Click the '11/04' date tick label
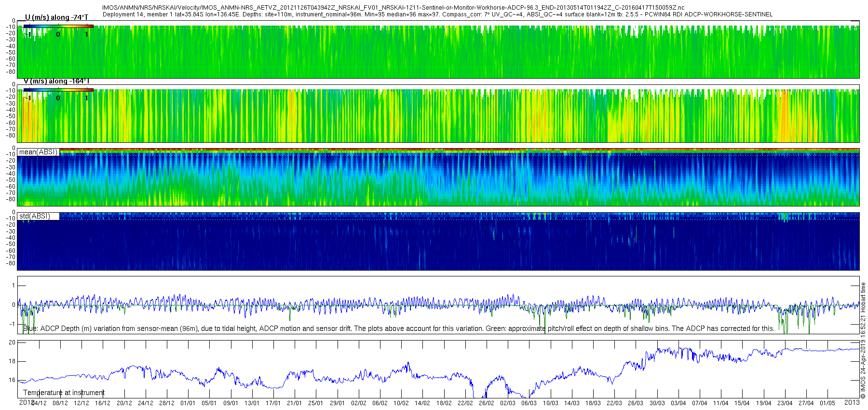The height and width of the screenshot is (410, 868). pyautogui.click(x=720, y=403)
